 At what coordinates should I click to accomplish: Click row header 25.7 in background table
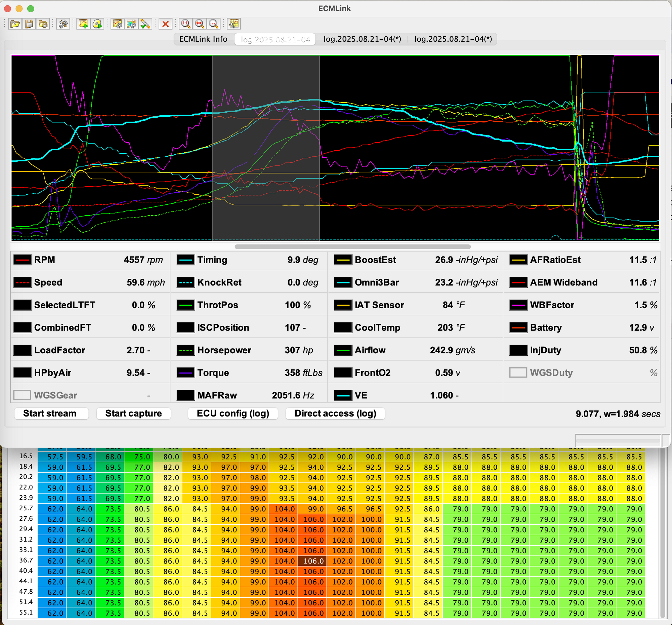(x=26, y=508)
